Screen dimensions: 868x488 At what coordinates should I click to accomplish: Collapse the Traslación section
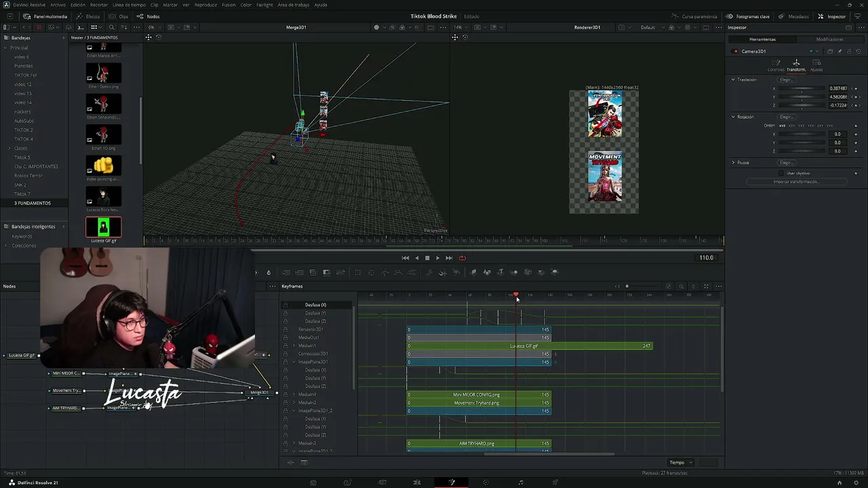733,79
